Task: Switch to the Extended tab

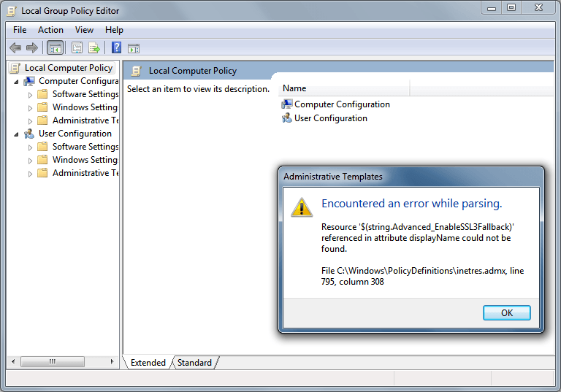Action: (x=148, y=363)
